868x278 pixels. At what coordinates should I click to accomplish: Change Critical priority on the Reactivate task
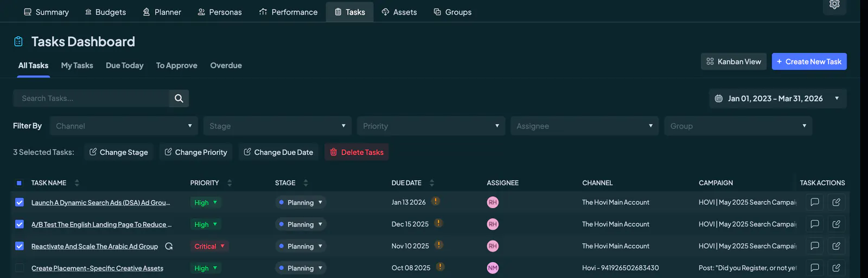coord(209,246)
